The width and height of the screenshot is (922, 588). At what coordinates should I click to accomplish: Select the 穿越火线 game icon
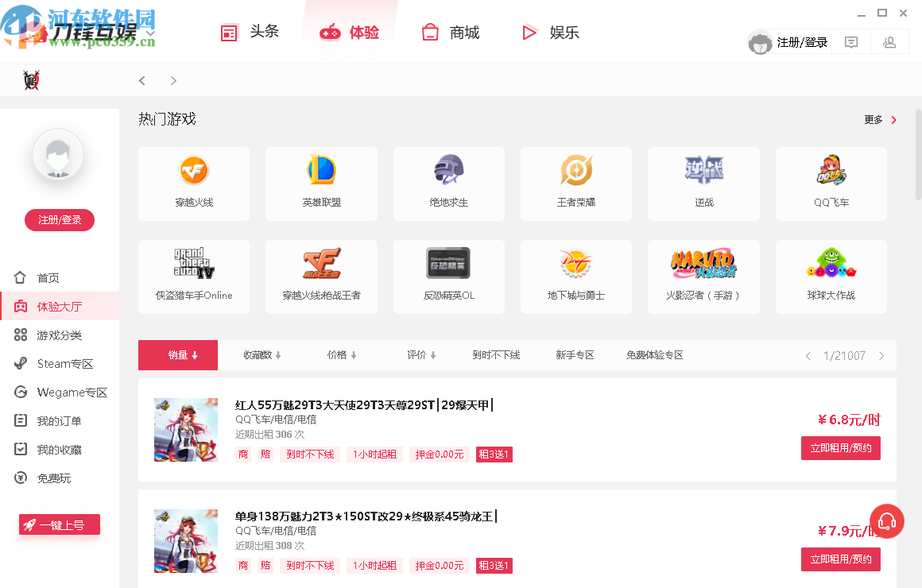pos(194,184)
